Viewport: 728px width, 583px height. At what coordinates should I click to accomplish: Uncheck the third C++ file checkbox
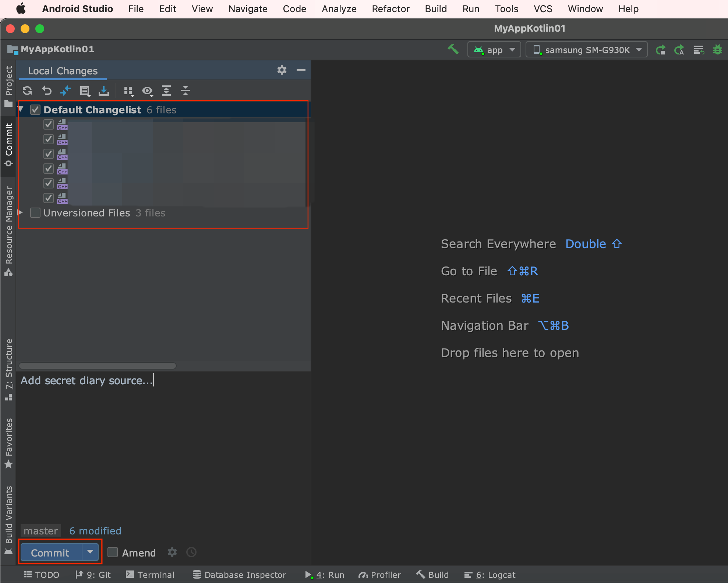[x=49, y=154]
